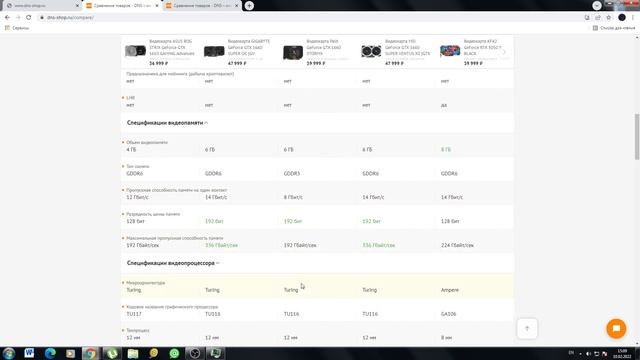Open the share icon in the address bar
The image size is (640, 360).
click(x=598, y=18)
